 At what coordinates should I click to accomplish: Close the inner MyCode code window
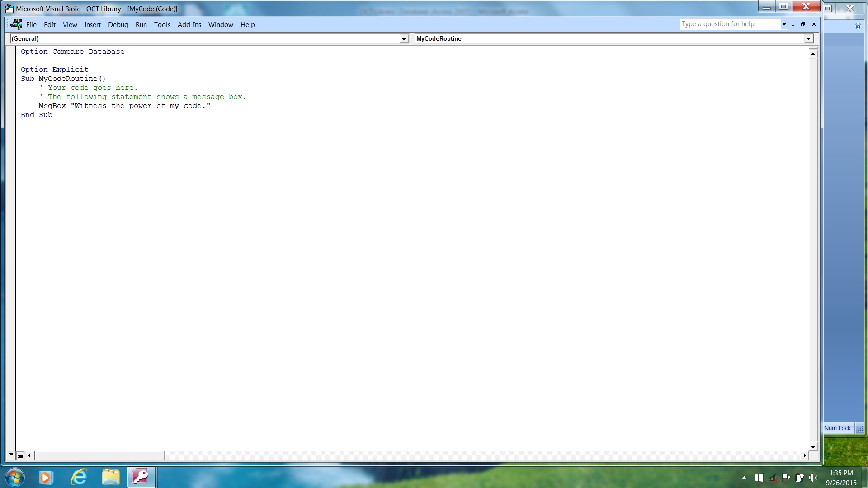click(814, 24)
